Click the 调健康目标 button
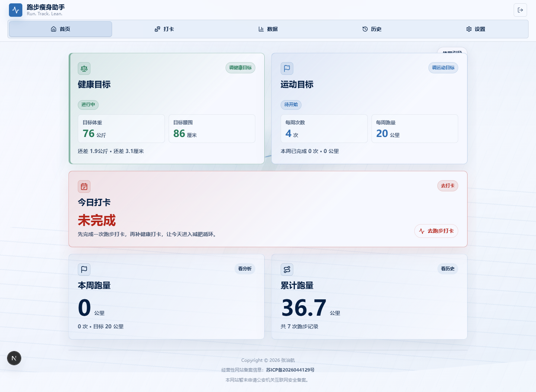 pyautogui.click(x=240, y=68)
